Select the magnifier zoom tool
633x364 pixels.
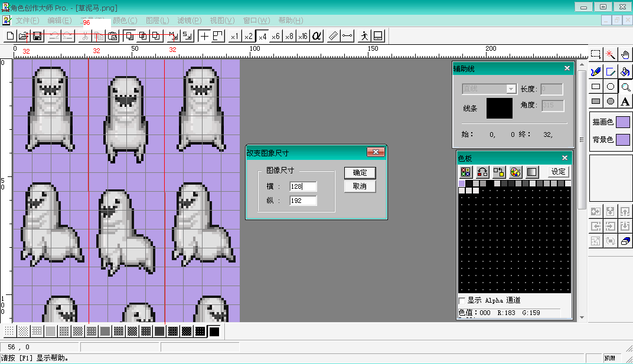coord(625,87)
